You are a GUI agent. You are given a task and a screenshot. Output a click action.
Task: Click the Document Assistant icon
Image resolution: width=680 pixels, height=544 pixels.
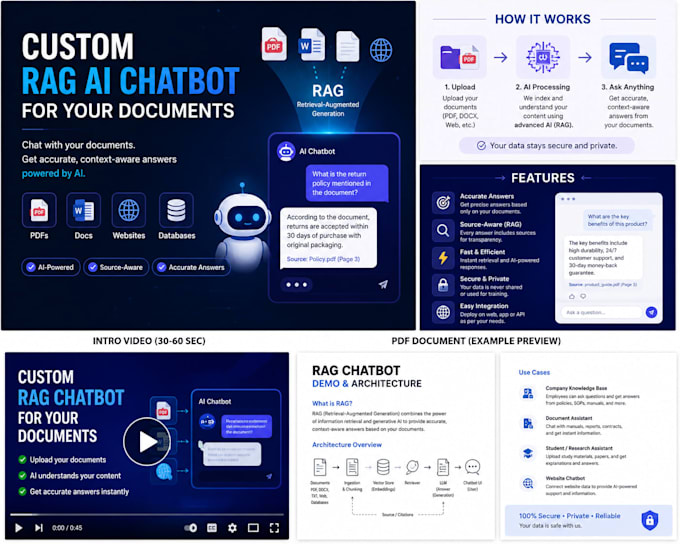tap(528, 423)
